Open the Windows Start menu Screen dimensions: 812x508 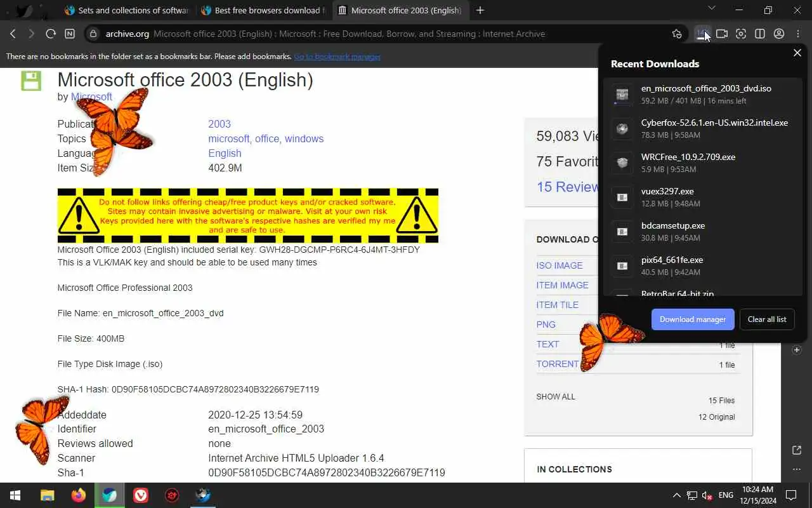pyautogui.click(x=15, y=495)
